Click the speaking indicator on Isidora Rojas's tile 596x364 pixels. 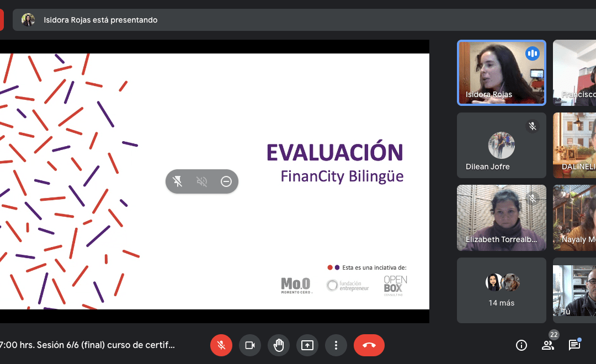533,53
